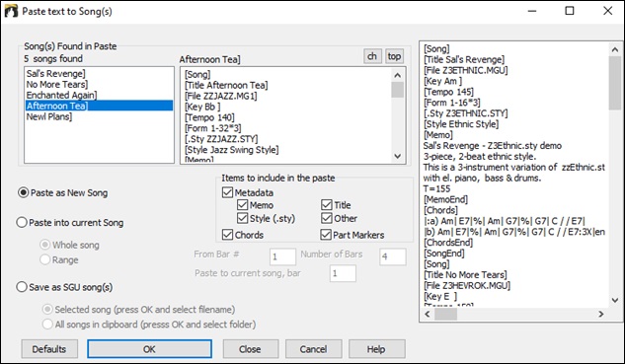625x364 pixels.
Task: Click '[Style Ethnic Style]' in clipboard text
Action: [461, 124]
